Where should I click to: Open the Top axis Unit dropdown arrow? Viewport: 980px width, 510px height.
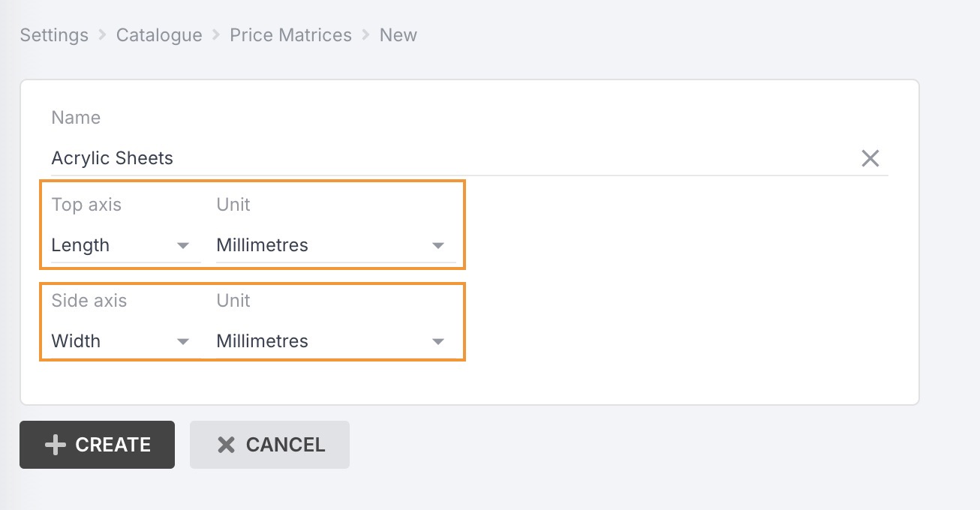coord(438,245)
